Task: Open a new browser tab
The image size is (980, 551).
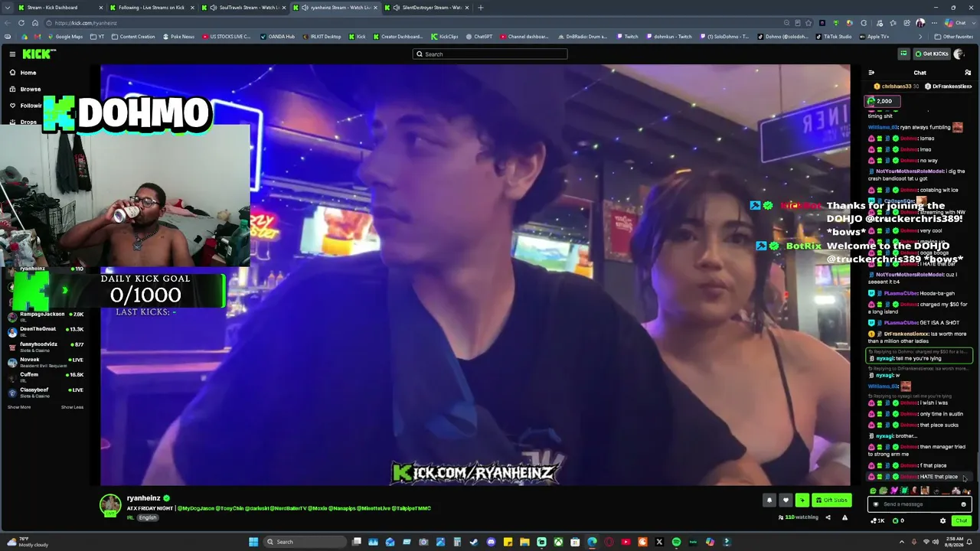Action: (x=481, y=8)
